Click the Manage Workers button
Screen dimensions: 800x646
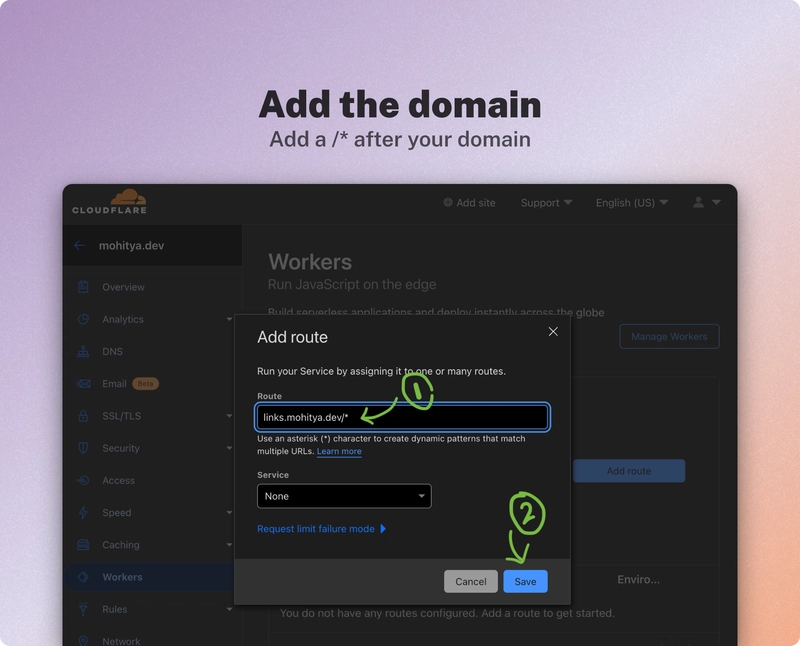(x=669, y=336)
